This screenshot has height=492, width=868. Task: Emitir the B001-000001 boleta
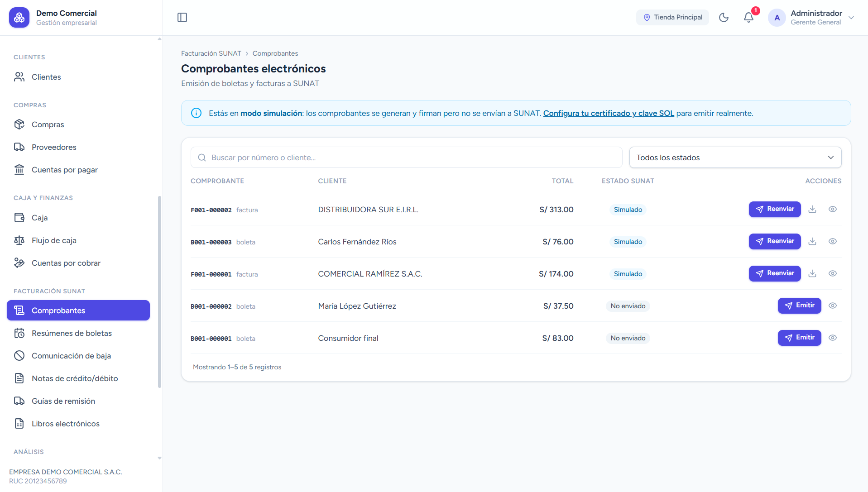point(799,338)
